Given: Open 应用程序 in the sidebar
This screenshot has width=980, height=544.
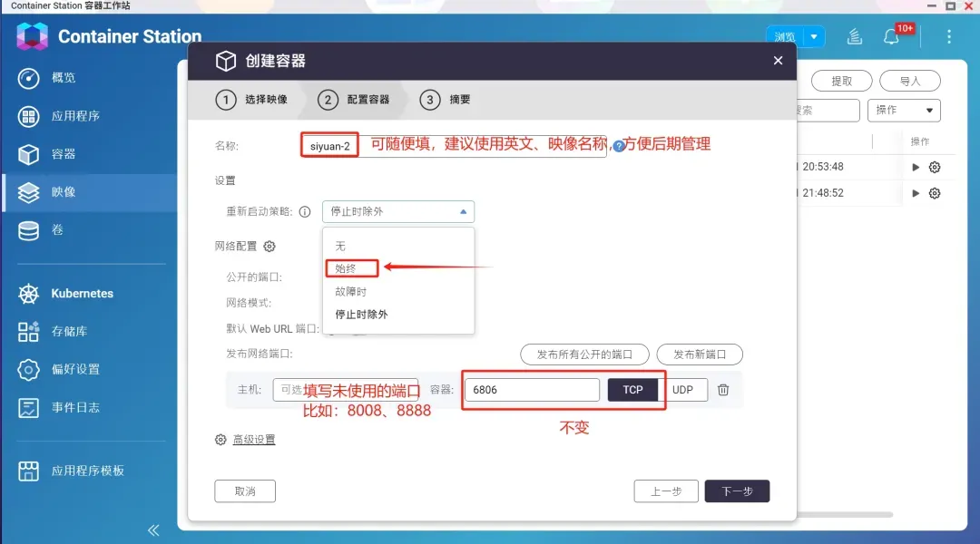Looking at the screenshot, I should 75,116.
